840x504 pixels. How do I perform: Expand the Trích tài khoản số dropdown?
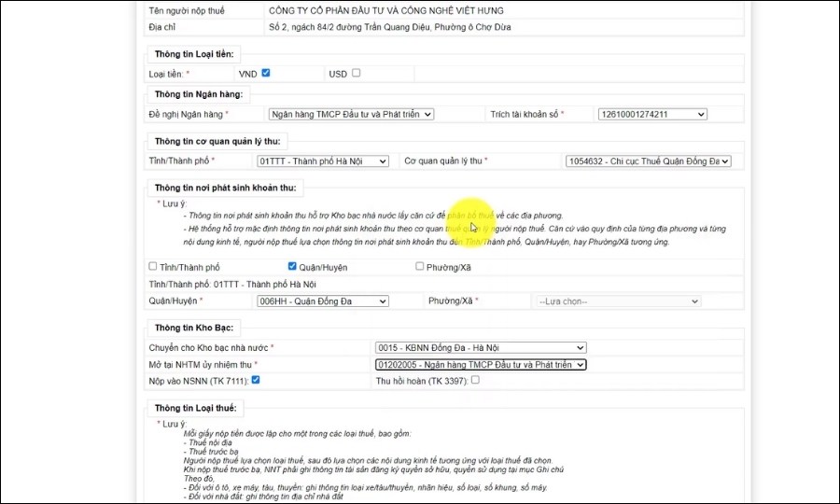click(x=651, y=114)
